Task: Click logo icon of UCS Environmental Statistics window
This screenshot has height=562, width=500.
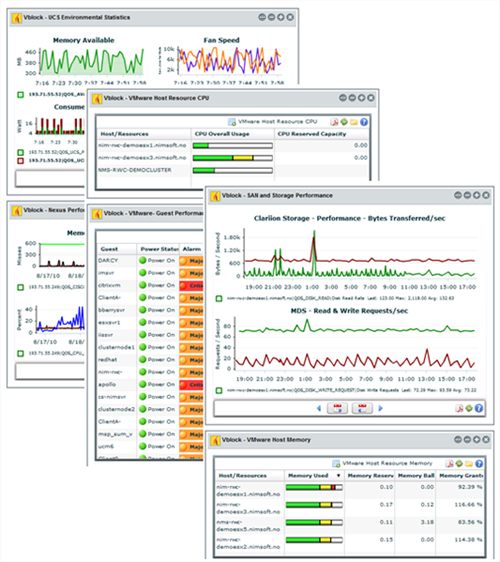Action: [x=16, y=18]
